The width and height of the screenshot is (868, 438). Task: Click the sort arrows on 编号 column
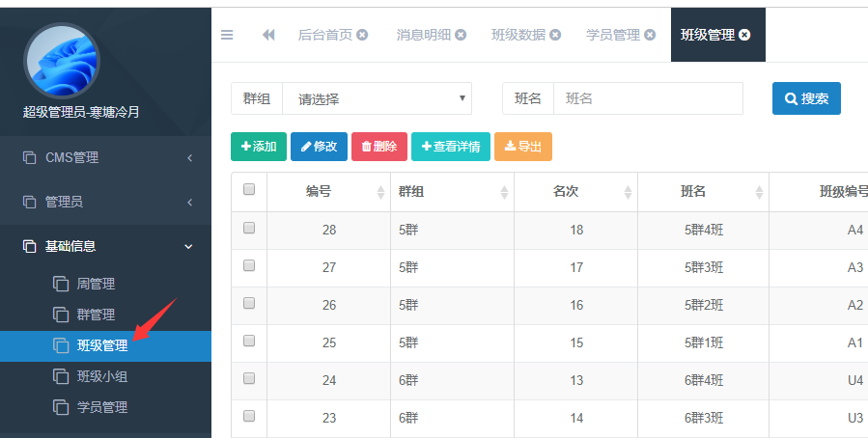(x=380, y=192)
